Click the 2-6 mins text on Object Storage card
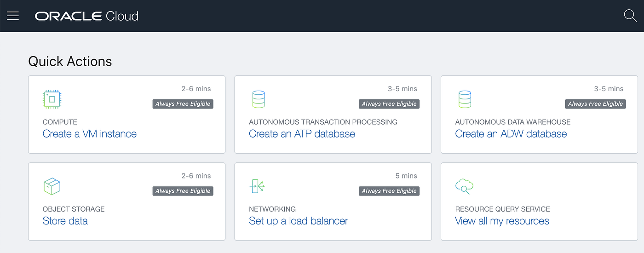 (x=196, y=176)
